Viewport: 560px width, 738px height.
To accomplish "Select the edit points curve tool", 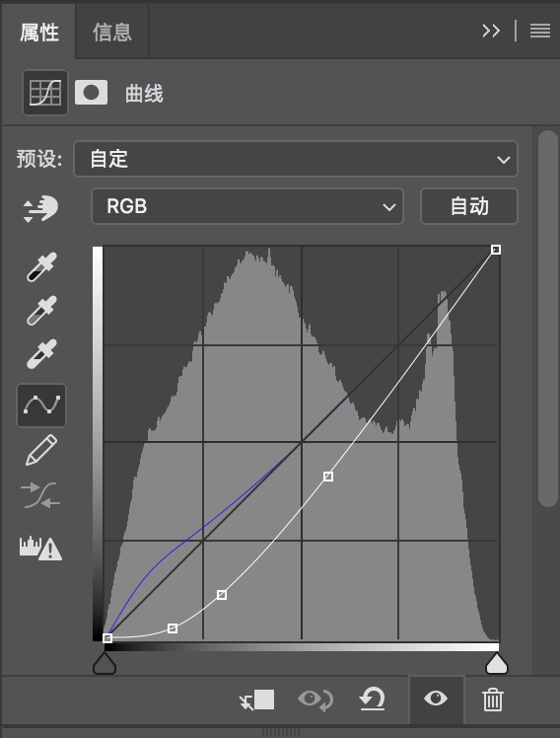I will click(x=41, y=406).
